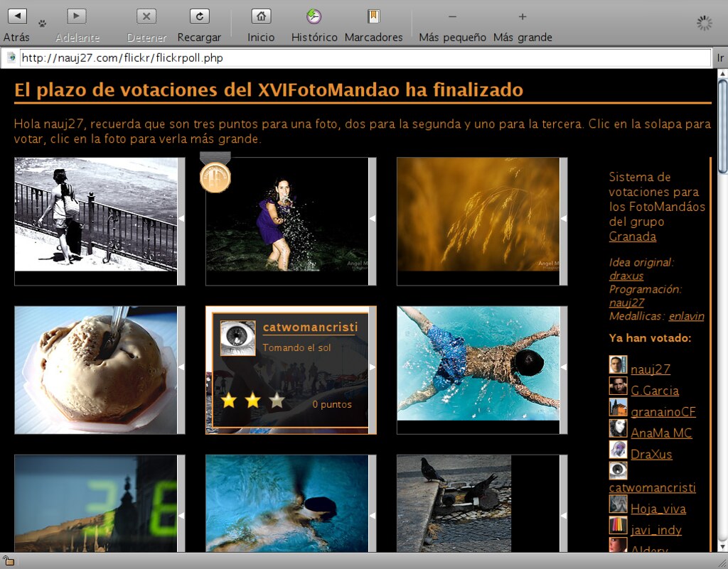Toggle the second voting star
The height and width of the screenshot is (569, 728).
(x=252, y=401)
